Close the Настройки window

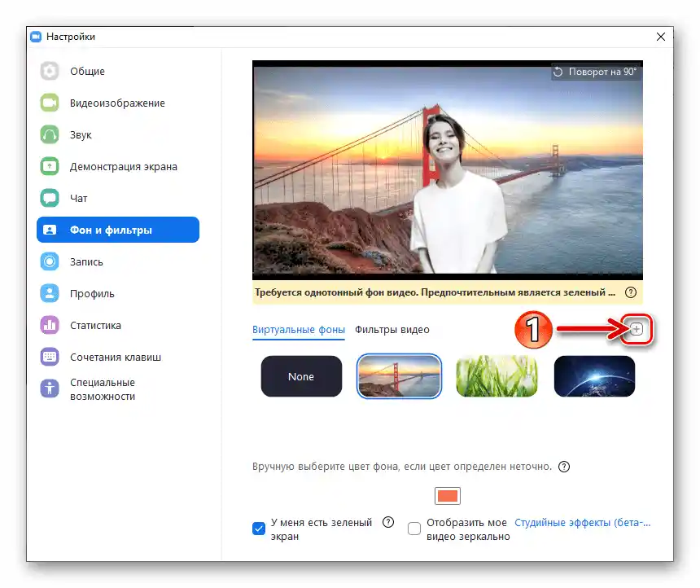coord(661,37)
